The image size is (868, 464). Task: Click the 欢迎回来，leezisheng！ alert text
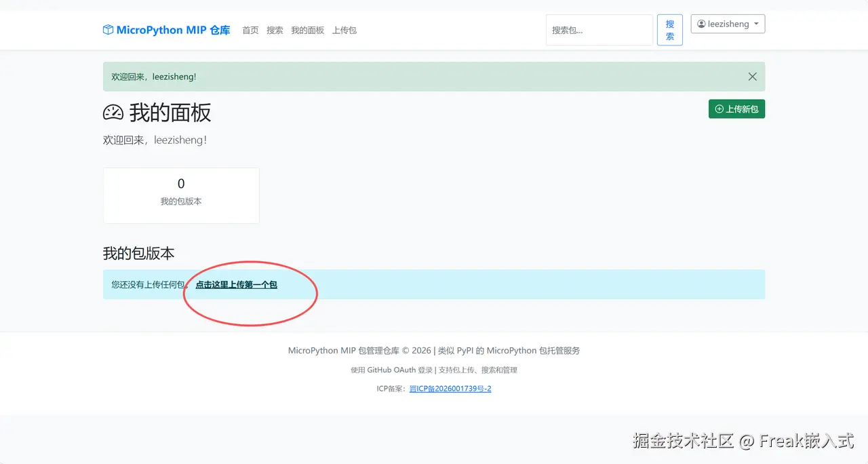click(153, 77)
